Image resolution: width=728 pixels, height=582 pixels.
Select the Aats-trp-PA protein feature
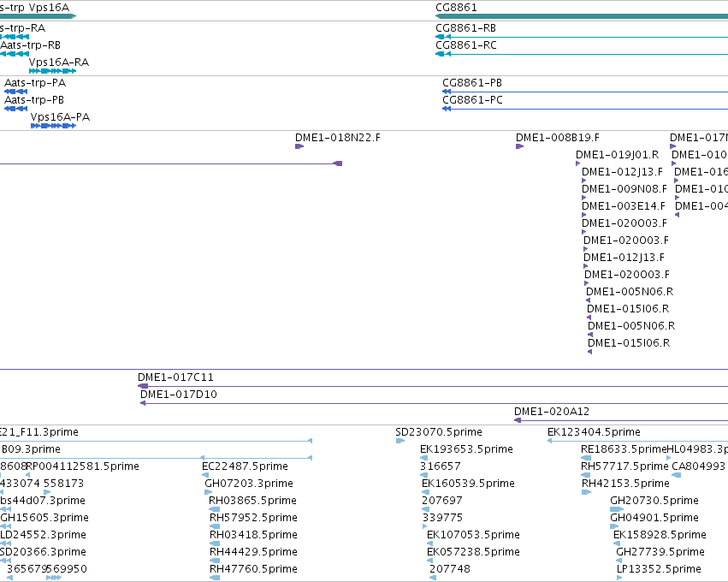(15, 92)
